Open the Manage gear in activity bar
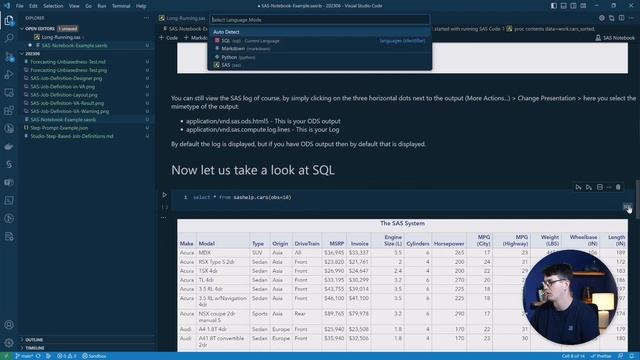Viewport: 640px width, 360px height. pyautogui.click(x=9, y=343)
